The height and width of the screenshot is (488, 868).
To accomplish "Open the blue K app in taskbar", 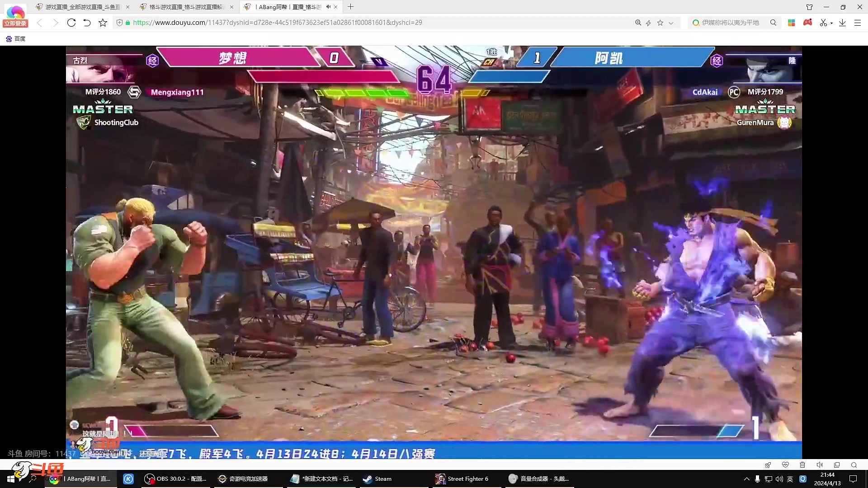I will pos(128,479).
